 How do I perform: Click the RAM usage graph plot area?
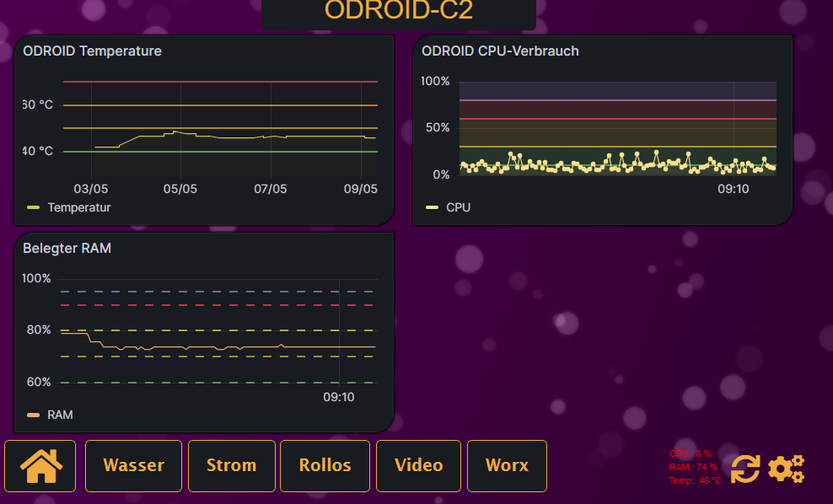[x=218, y=331]
